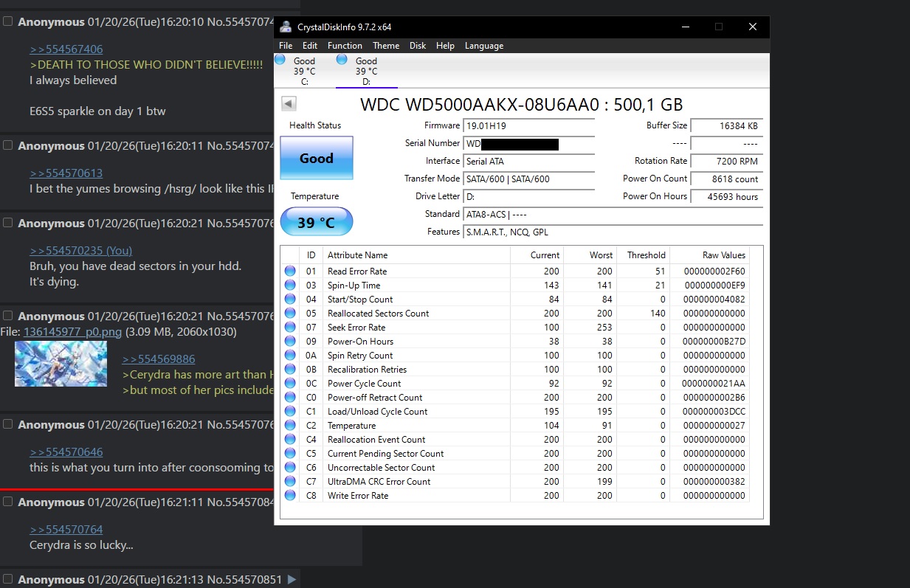Click the Transfer Mode field SATA/600

point(528,179)
